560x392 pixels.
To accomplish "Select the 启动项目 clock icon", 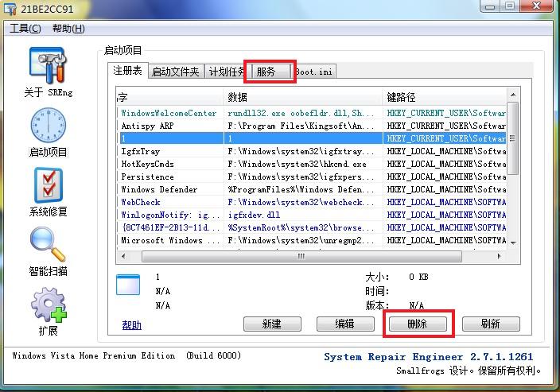I will [x=48, y=126].
